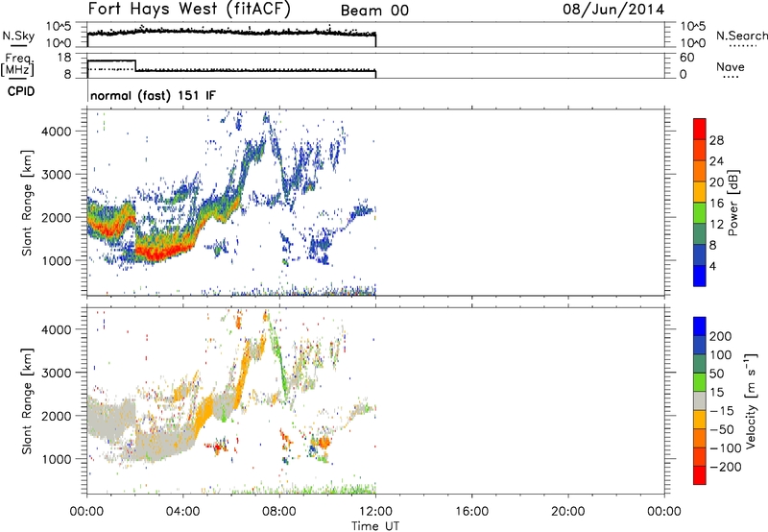Click the "−200" label on the Velocity color bar
768x532 pixels.
(725, 467)
